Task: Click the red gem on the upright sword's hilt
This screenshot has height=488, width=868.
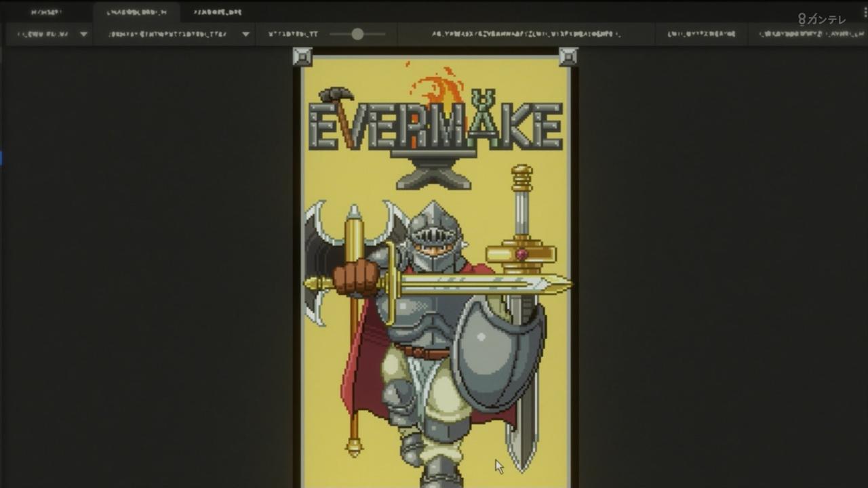Action: click(x=521, y=254)
